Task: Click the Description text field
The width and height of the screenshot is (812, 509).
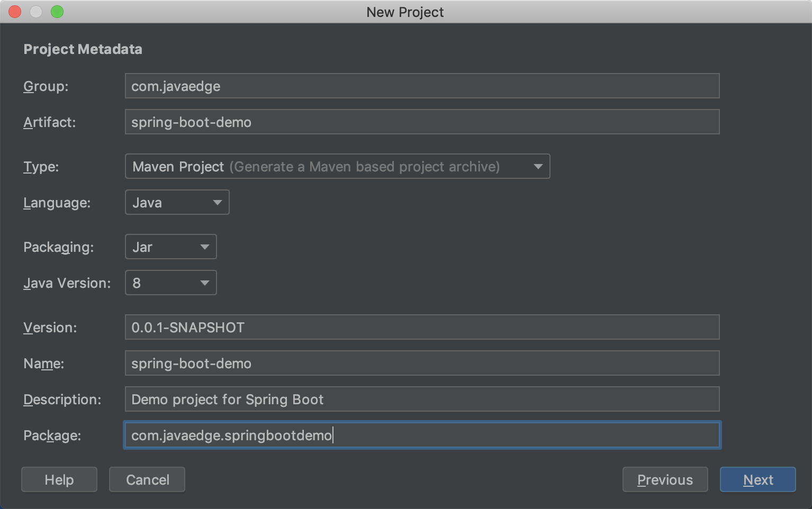Action: coord(422,399)
